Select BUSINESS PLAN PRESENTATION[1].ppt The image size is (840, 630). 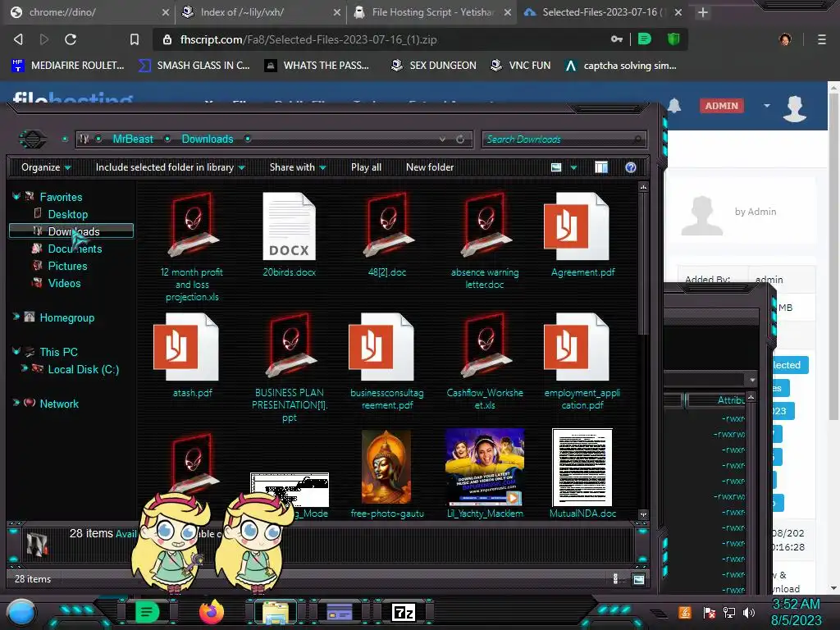point(290,367)
